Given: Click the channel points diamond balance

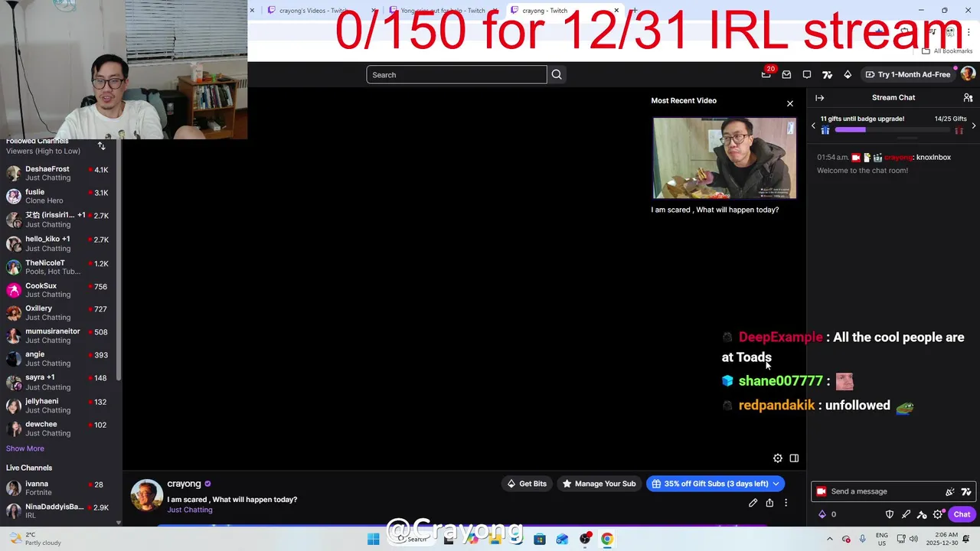Looking at the screenshot, I should point(828,514).
